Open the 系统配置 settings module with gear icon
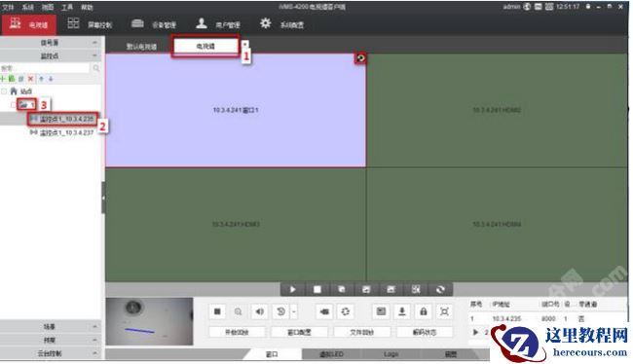This screenshot has height=364, width=633. click(281, 24)
